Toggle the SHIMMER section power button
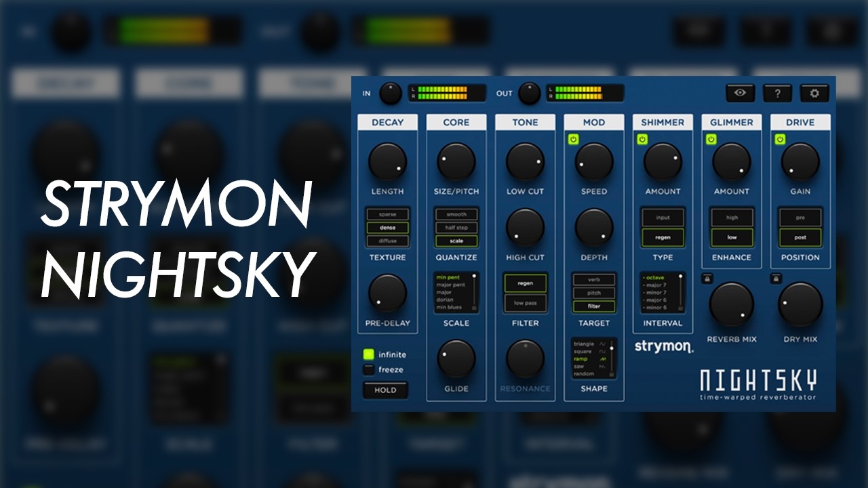The image size is (868, 488). tap(642, 140)
